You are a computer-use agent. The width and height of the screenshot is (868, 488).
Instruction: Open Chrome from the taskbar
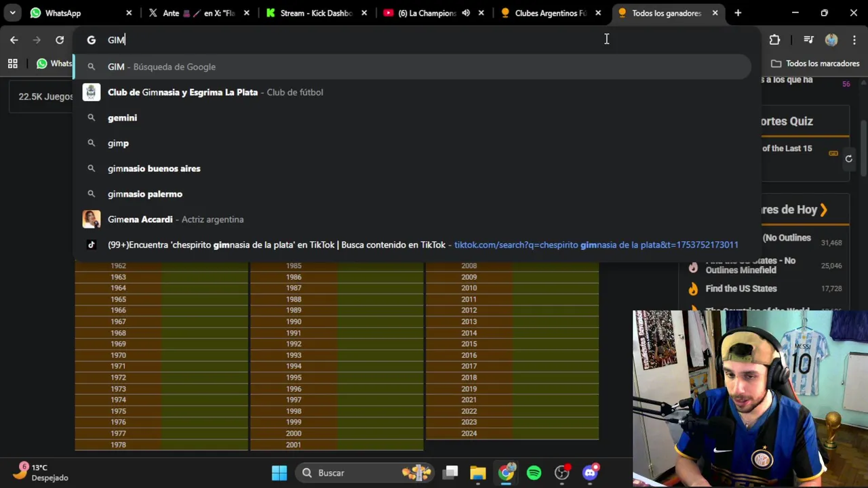506,472
